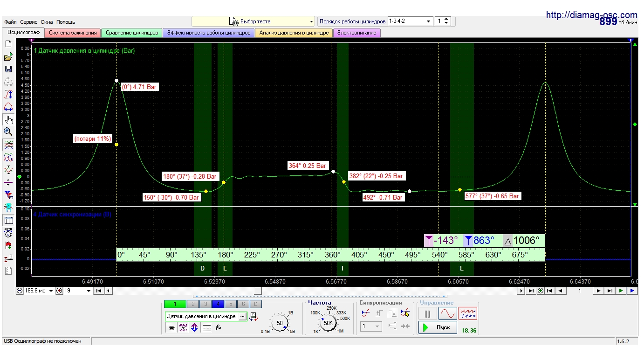This screenshot has width=644, height=347.
Task: Toggle channel 1 green button
Action: tap(175, 304)
